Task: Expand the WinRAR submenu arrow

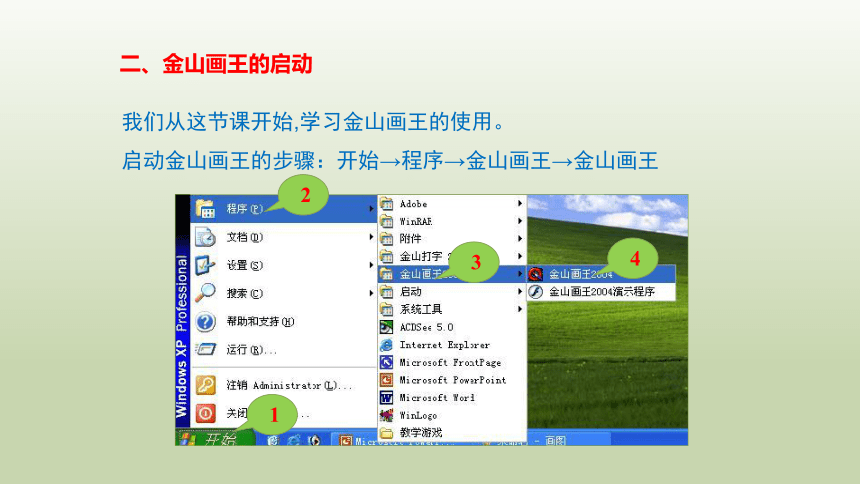Action: point(519,221)
